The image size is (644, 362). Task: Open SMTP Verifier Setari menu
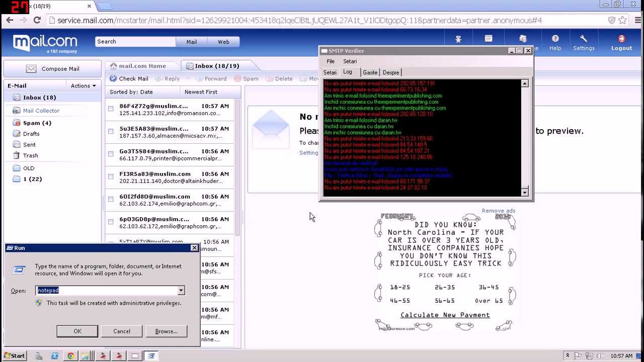pos(350,61)
